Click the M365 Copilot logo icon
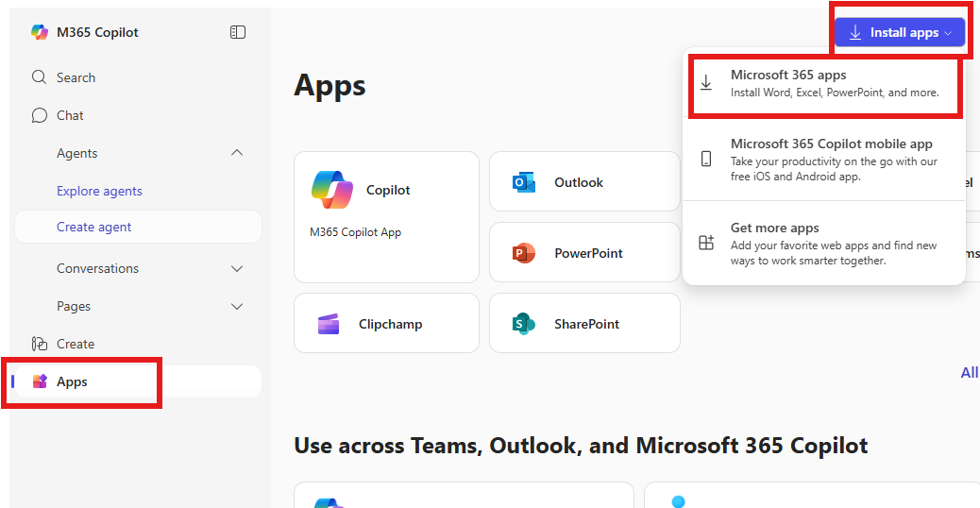The image size is (980, 508). tap(39, 32)
